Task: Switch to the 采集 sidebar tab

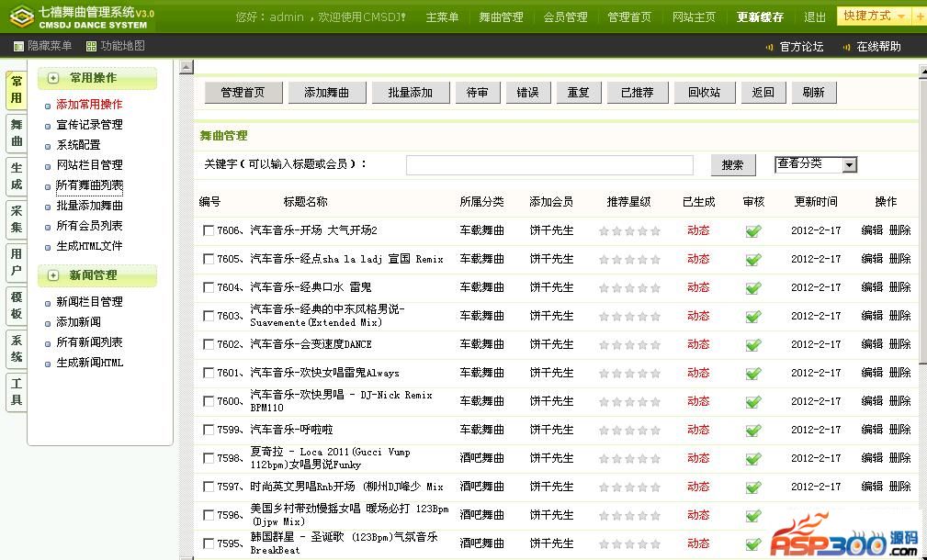Action: tap(16, 219)
